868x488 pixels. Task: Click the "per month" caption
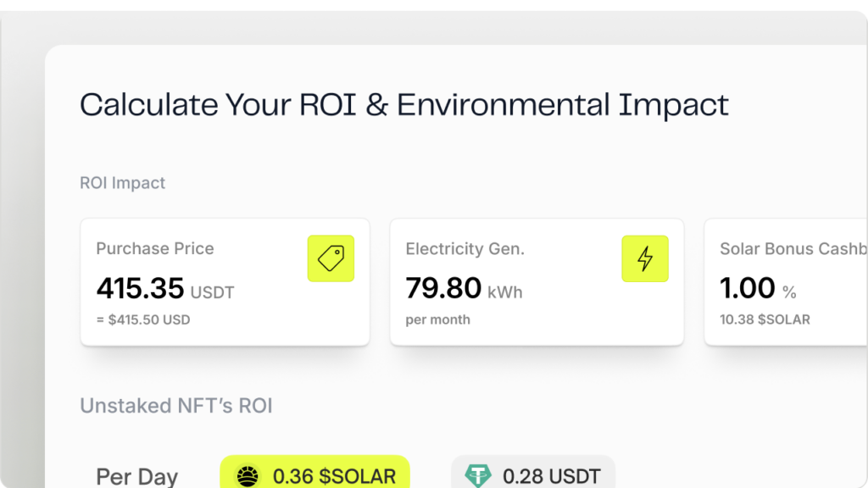tap(437, 320)
